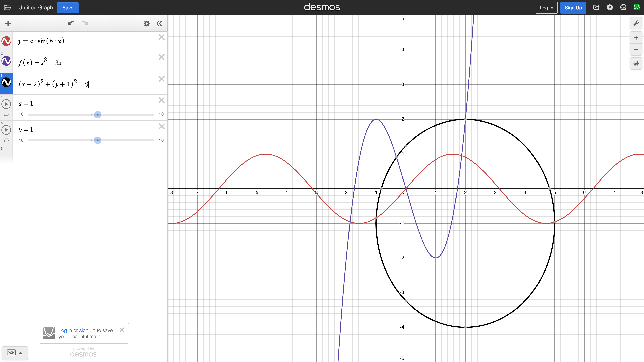Open the expression list settings gear

pos(147,23)
